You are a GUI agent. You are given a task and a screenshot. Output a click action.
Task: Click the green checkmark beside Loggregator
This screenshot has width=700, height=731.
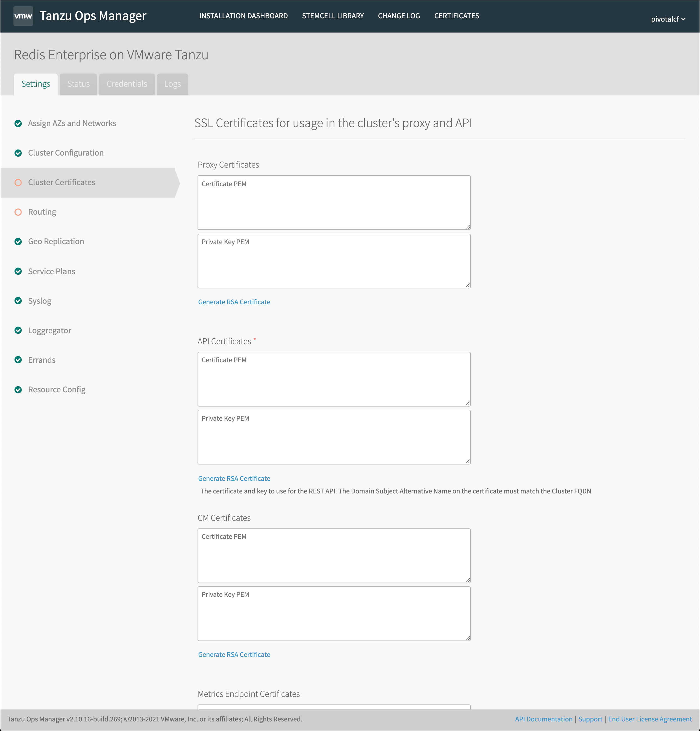coord(18,331)
